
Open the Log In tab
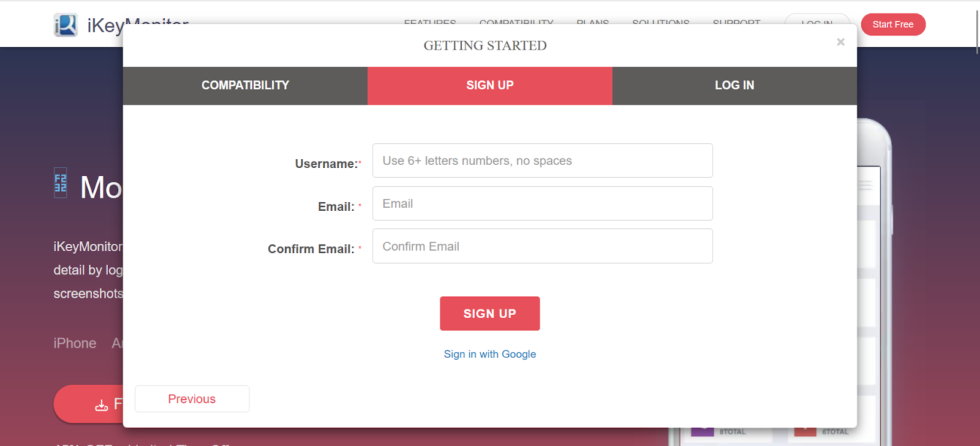click(x=734, y=86)
